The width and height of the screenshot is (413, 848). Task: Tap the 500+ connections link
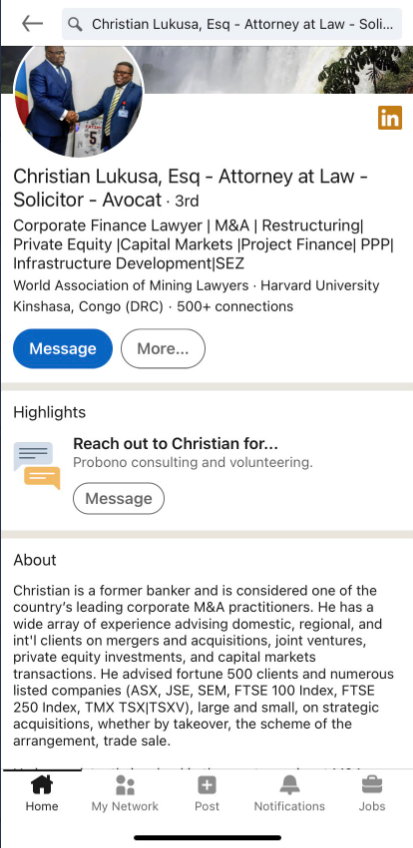click(235, 307)
